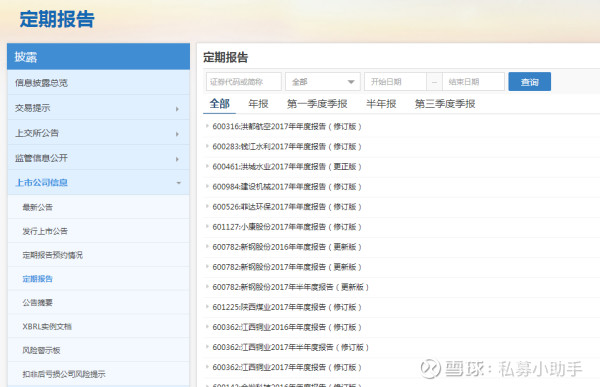The height and width of the screenshot is (387, 600).
Task: Open the 600362 江西铜业 2017 annual report
Action: [287, 367]
